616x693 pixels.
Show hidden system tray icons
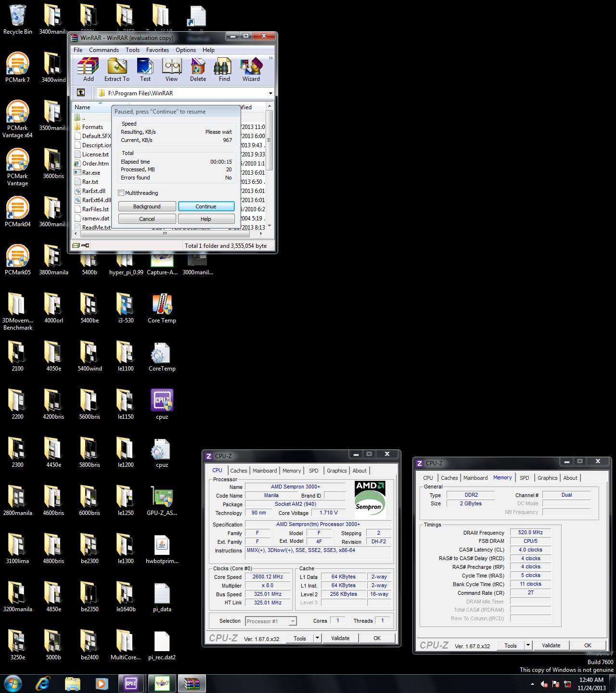pos(532,684)
